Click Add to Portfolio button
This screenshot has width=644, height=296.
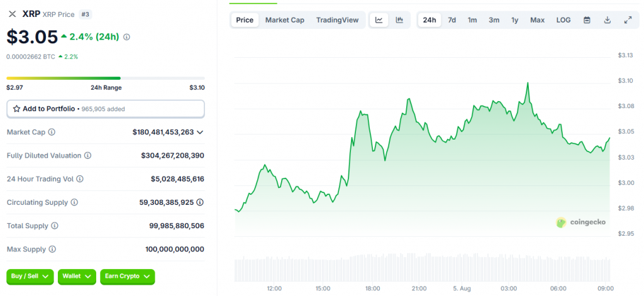(x=105, y=109)
